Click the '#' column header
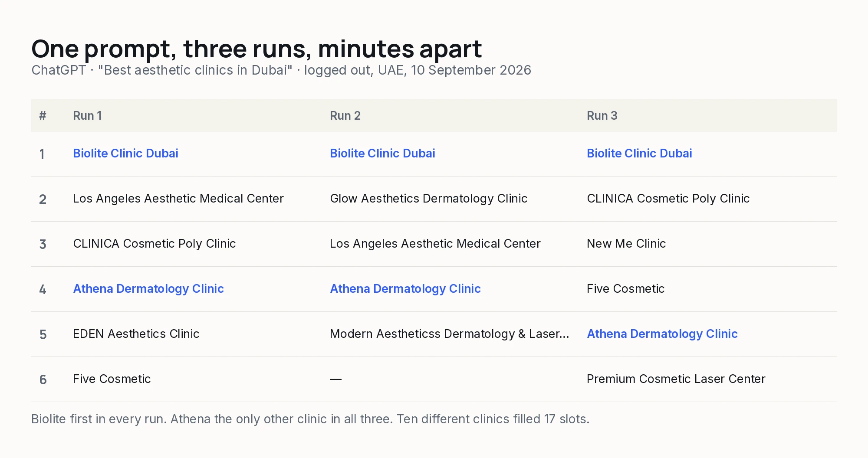This screenshot has height=458, width=868. point(43,115)
